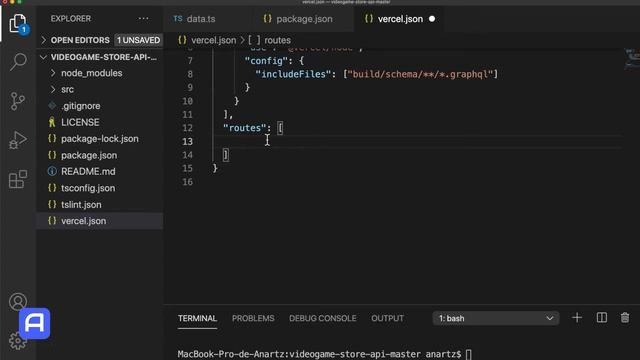Image resolution: width=640 pixels, height=360 pixels.
Task: Click the closing bracket on line 14
Action: click(226, 155)
